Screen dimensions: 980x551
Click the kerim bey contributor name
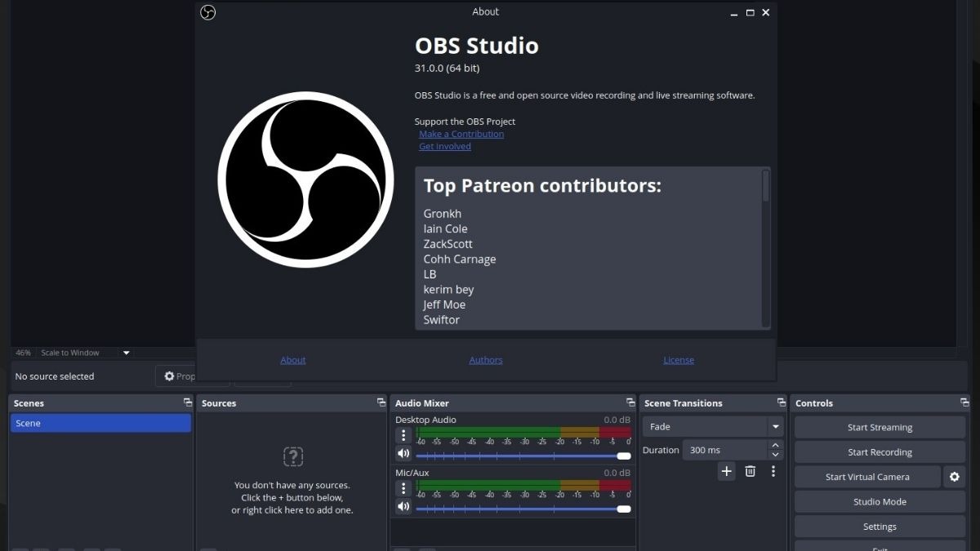click(x=448, y=290)
